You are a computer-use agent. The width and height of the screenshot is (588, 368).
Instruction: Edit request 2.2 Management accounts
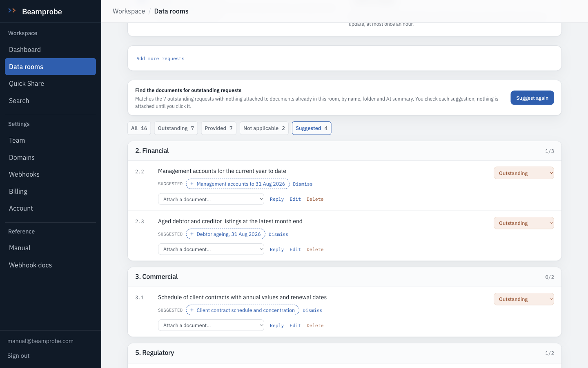(x=295, y=199)
